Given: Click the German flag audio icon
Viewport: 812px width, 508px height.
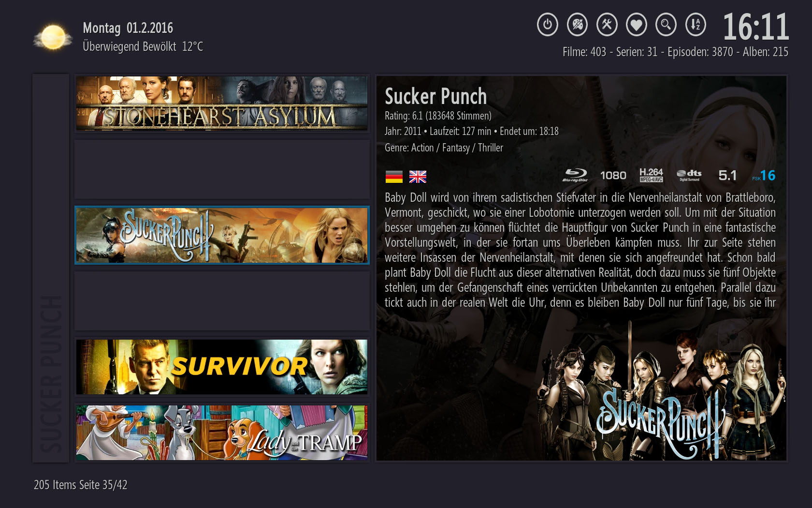Looking at the screenshot, I should (394, 177).
